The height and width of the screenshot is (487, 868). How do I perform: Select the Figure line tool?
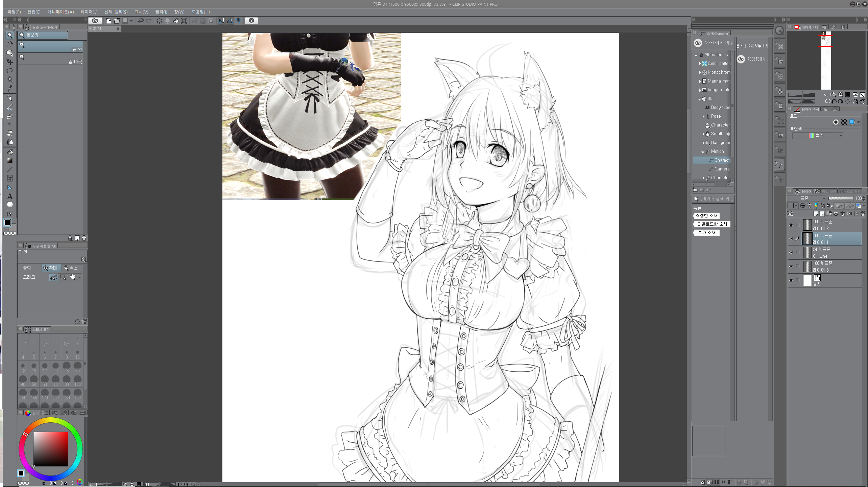9,169
